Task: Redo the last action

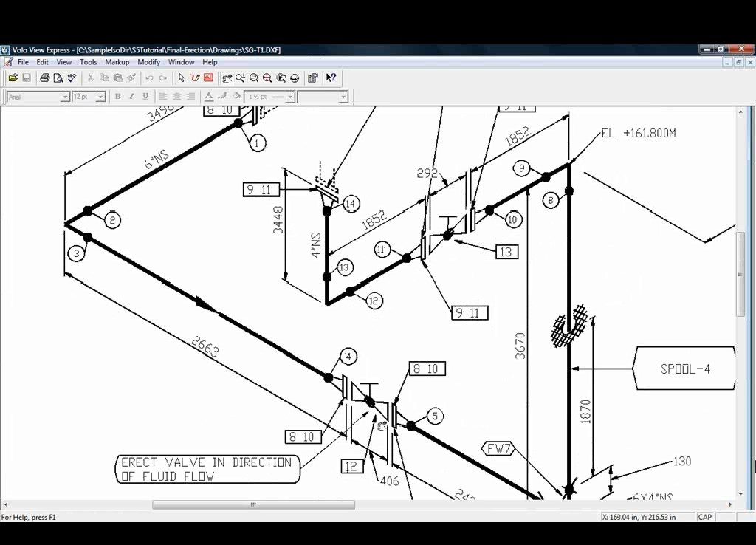Action: (163, 78)
